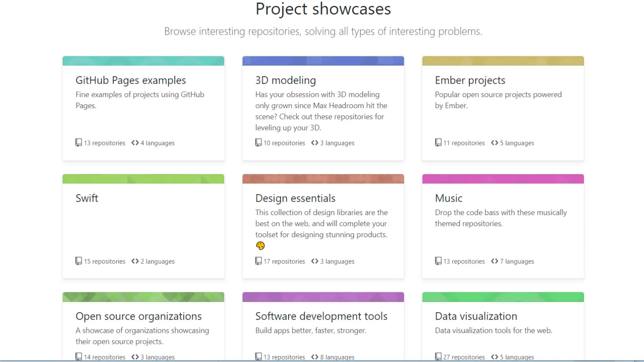Click '7 languages' in Music card
Viewport: 644px width, 362px height.
pyautogui.click(x=517, y=261)
